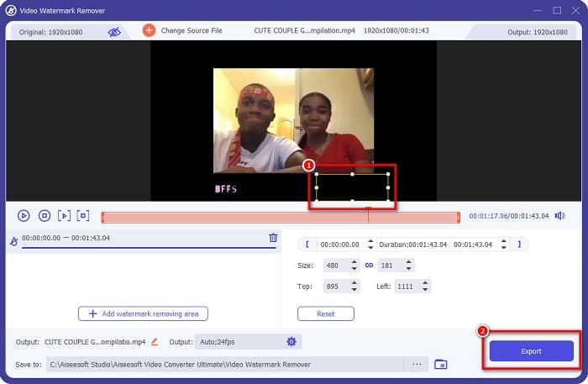This screenshot has height=384, width=588.
Task: Click the Play button
Action: pos(24,216)
